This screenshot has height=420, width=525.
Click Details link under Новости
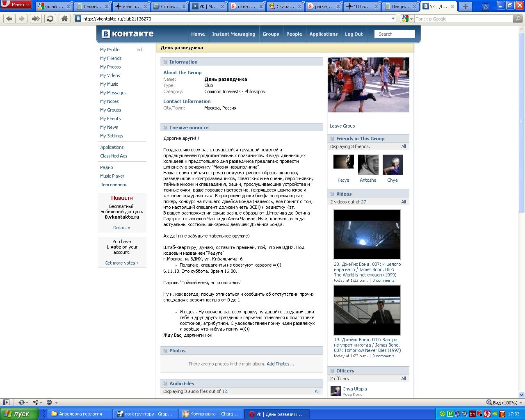[x=122, y=228]
